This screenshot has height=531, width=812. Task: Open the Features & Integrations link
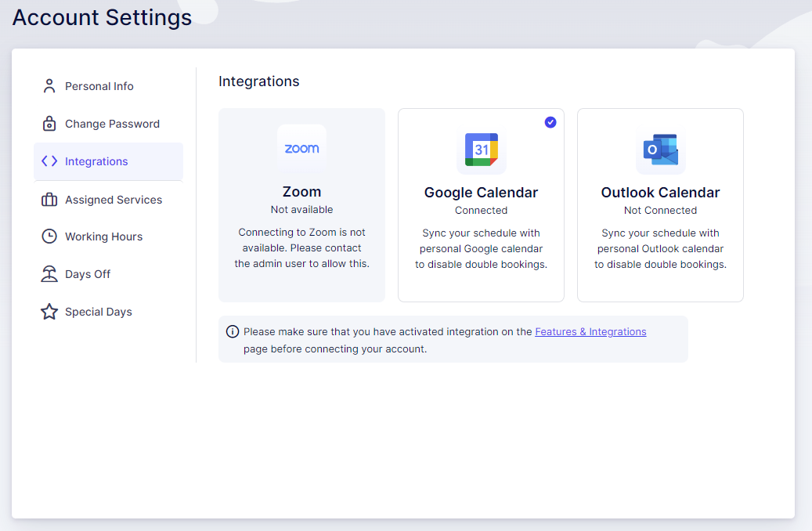point(590,331)
